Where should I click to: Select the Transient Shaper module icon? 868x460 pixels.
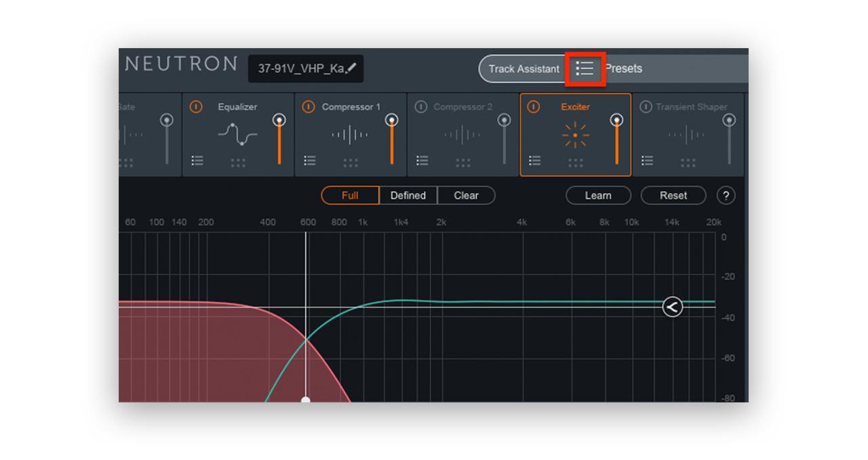pyautogui.click(x=688, y=135)
